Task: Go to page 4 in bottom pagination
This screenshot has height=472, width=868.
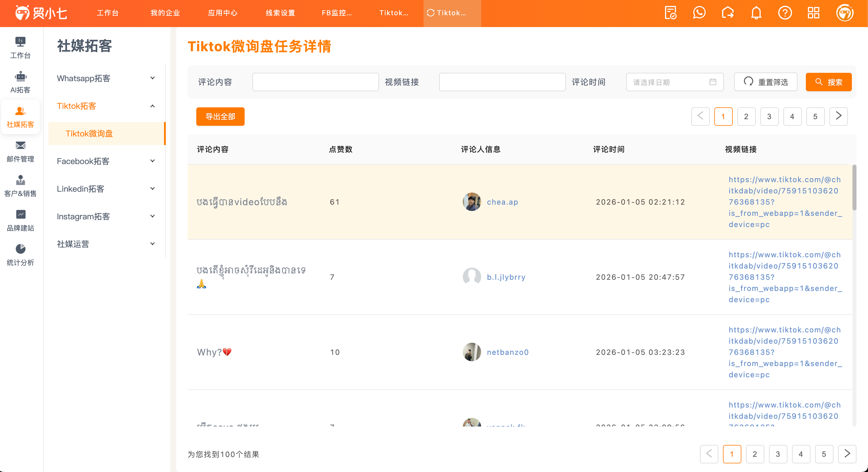Action: click(801, 454)
